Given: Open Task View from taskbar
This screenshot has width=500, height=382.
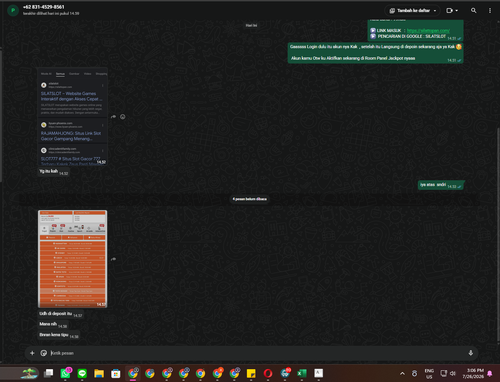Looking at the screenshot, I should pos(49,373).
